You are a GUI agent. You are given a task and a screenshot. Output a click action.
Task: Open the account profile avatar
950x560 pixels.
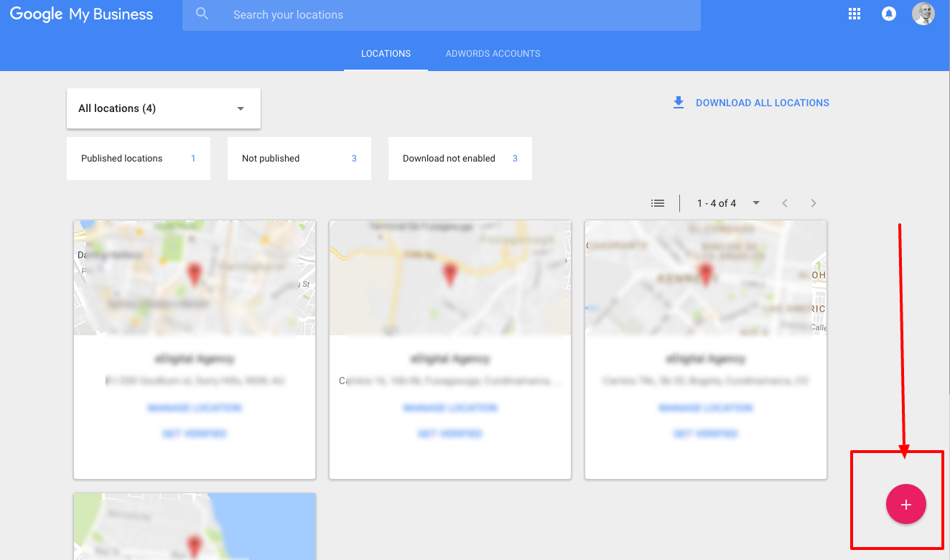tap(923, 14)
